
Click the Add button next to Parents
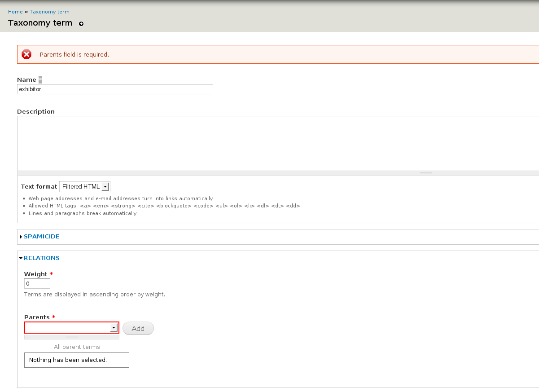pos(138,328)
